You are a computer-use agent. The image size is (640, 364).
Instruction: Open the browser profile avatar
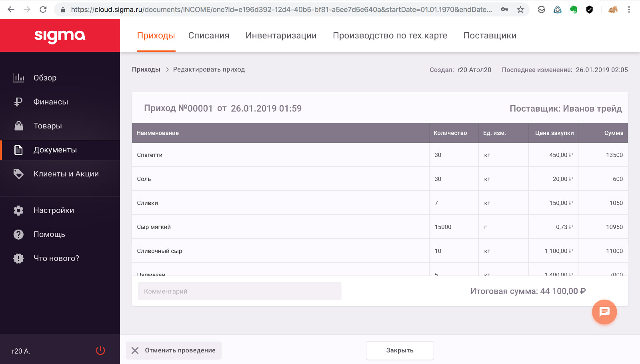613,10
